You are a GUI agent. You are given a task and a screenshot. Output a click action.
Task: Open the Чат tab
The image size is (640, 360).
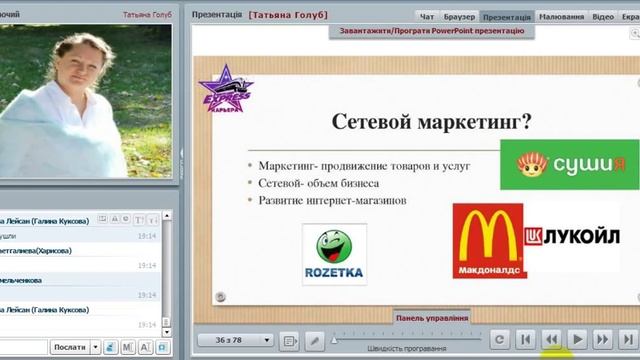[427, 17]
